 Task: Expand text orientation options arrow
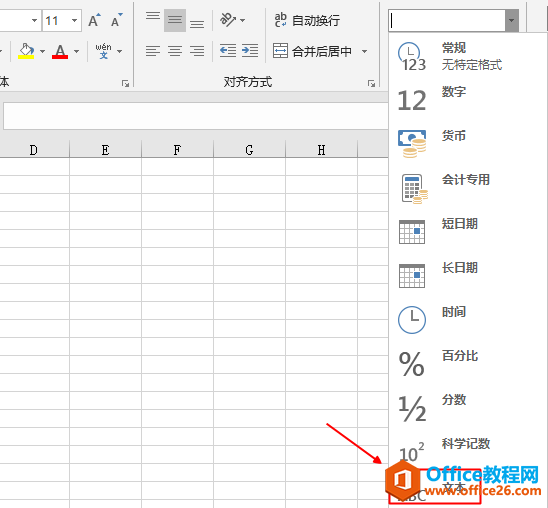coord(243,20)
